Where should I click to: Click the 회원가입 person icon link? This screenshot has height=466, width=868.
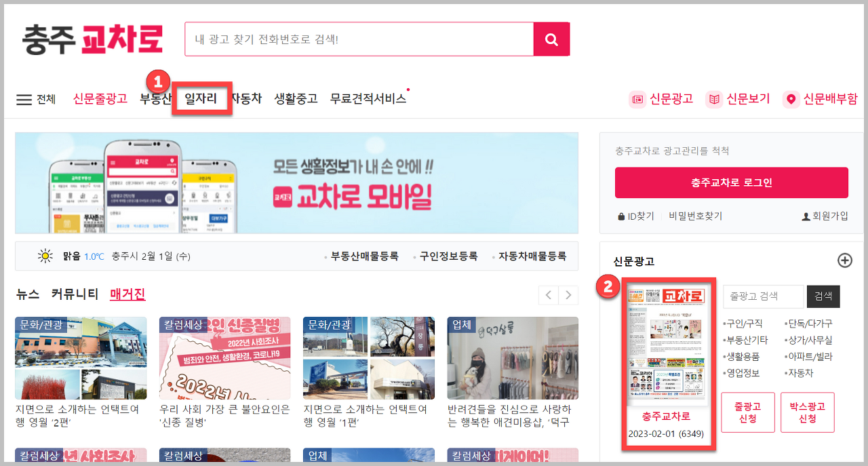tap(825, 216)
